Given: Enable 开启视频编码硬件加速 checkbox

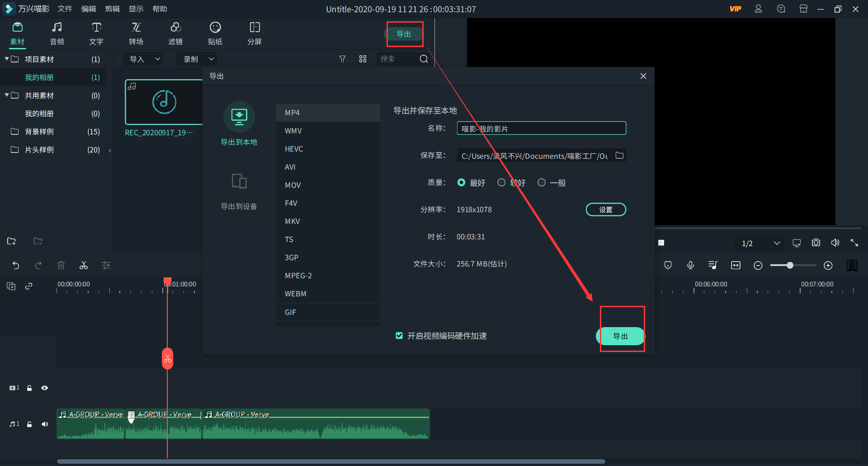Looking at the screenshot, I should [399, 335].
